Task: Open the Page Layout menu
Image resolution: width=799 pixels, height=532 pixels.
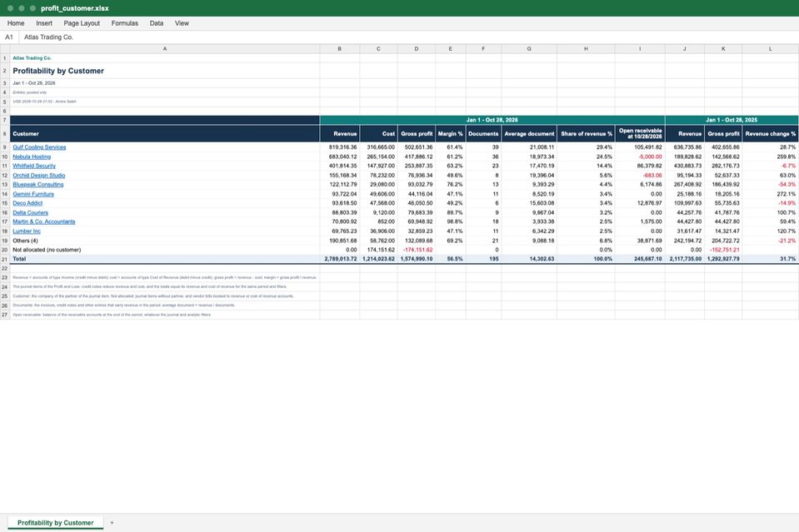Action: 82,23
